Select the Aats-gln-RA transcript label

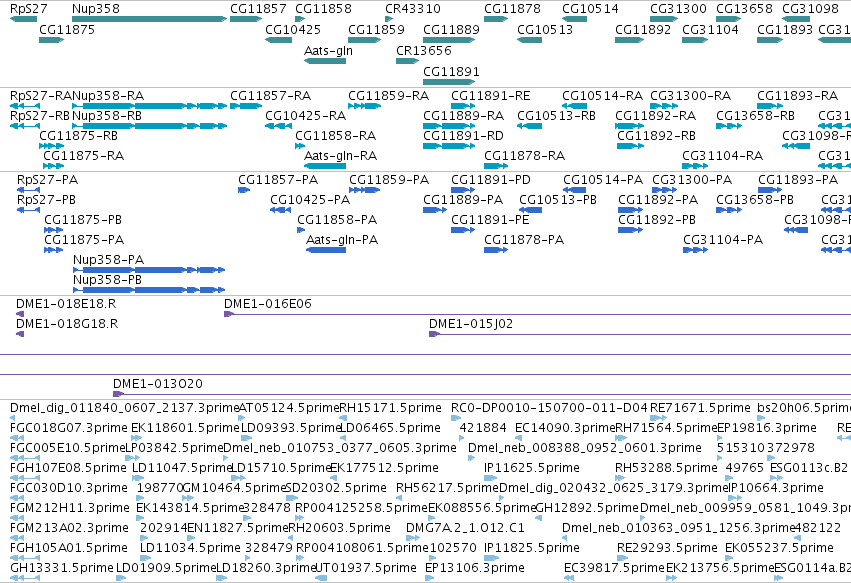pos(340,156)
